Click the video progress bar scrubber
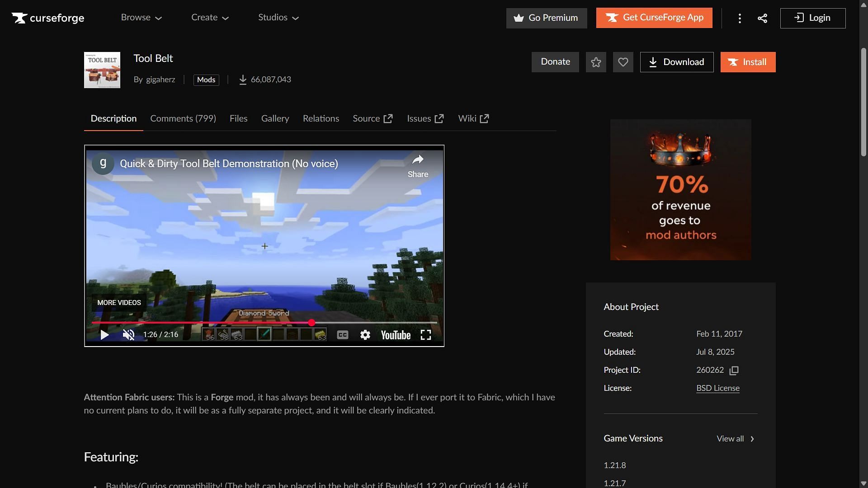Screen dimensions: 868x488 311,323
